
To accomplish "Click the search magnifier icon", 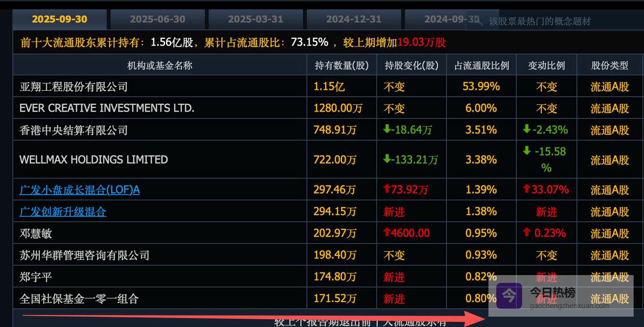I will point(479,21).
